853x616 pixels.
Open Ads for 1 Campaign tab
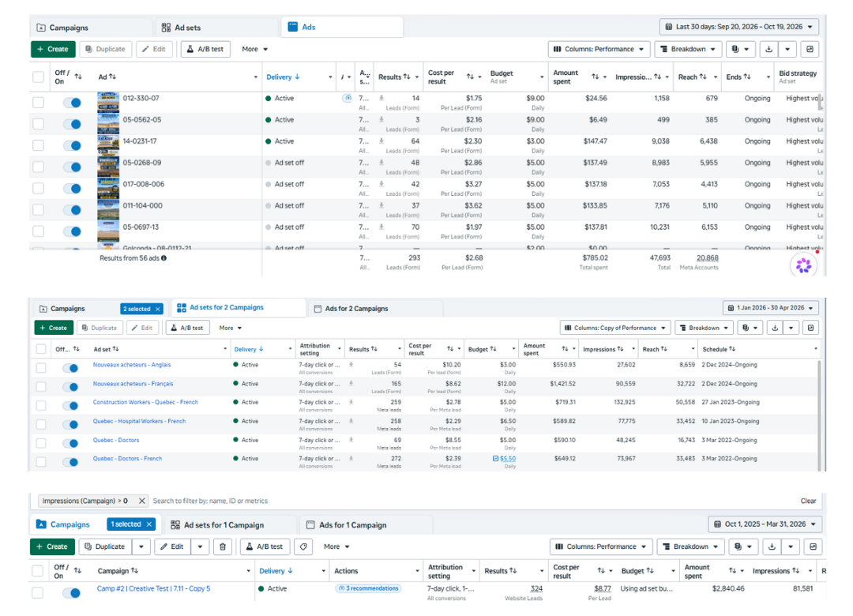[x=366, y=525]
